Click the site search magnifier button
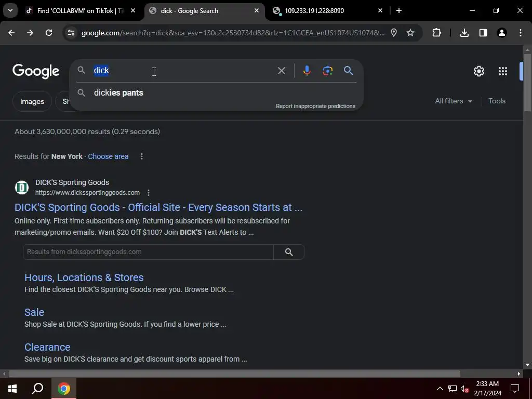 pyautogui.click(x=289, y=252)
